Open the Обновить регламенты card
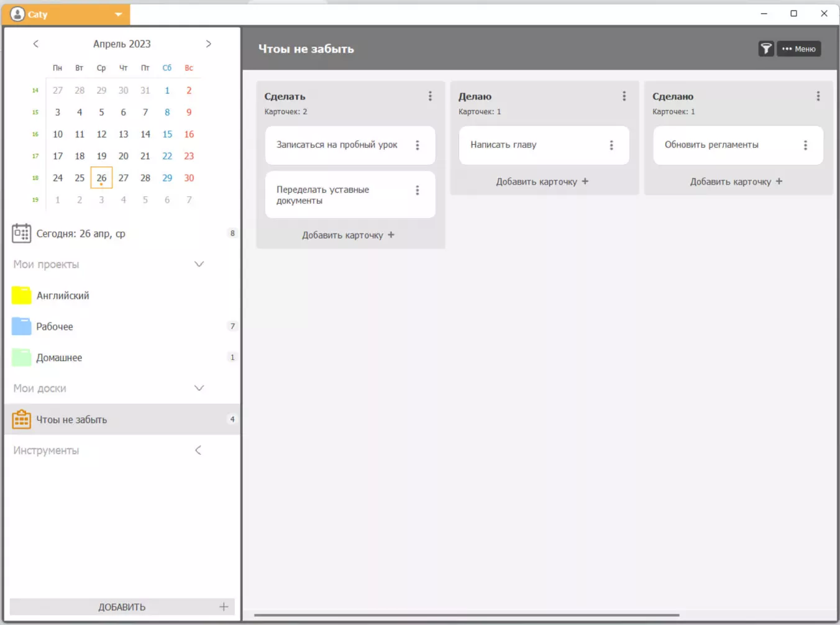The height and width of the screenshot is (625, 840). coord(738,145)
